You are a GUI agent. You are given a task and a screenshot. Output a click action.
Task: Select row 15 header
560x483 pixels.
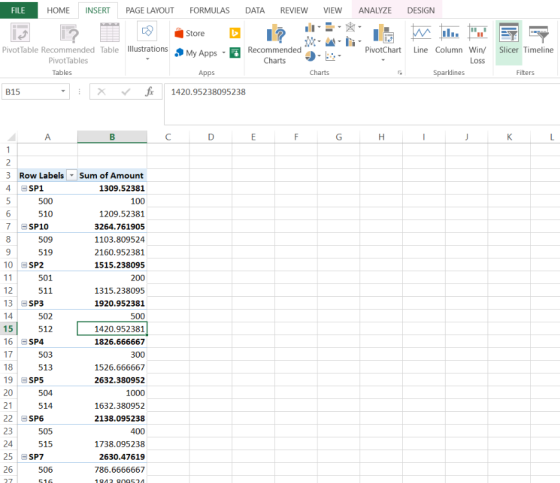click(x=8, y=329)
